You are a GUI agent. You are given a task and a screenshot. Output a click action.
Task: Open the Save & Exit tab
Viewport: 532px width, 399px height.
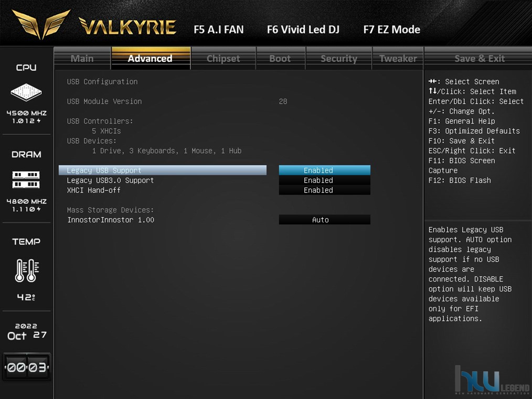pyautogui.click(x=480, y=58)
